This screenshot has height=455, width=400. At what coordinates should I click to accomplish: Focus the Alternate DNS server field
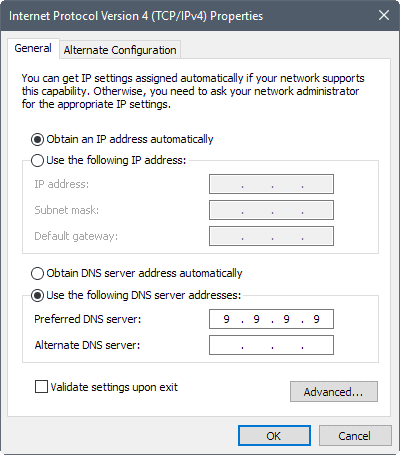point(271,345)
